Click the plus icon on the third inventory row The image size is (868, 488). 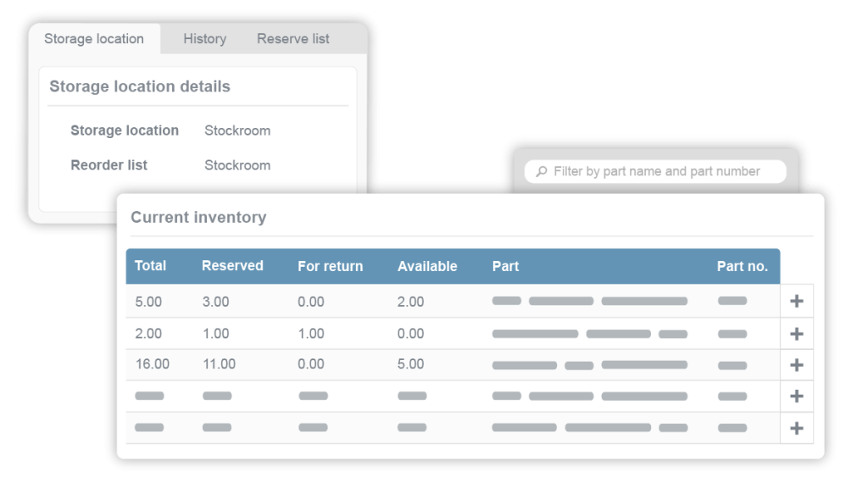coord(796,364)
